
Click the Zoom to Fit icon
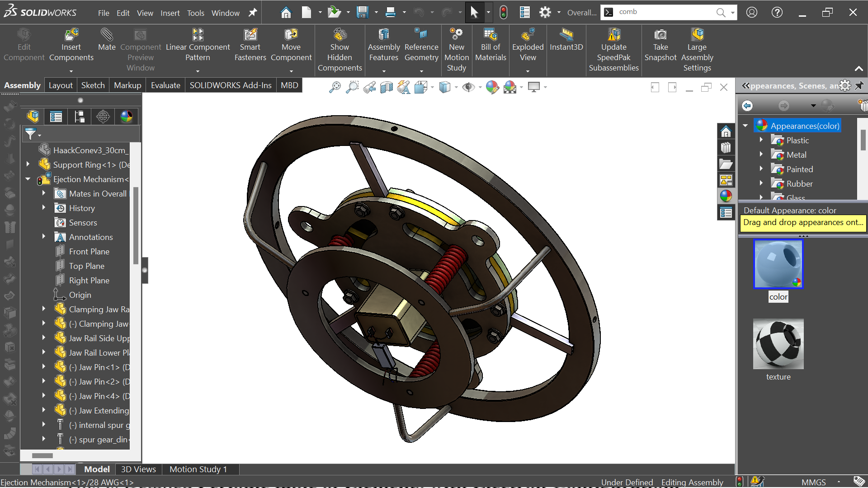click(x=335, y=87)
